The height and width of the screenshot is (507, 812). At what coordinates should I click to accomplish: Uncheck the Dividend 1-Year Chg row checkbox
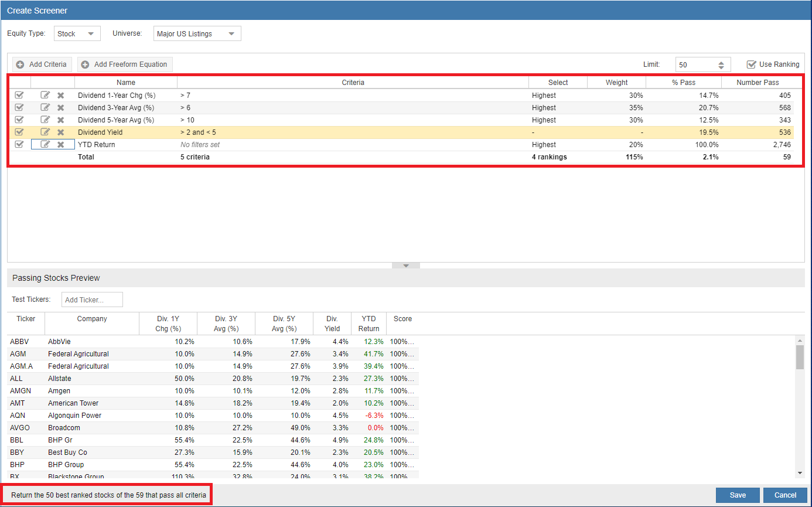[x=19, y=95]
